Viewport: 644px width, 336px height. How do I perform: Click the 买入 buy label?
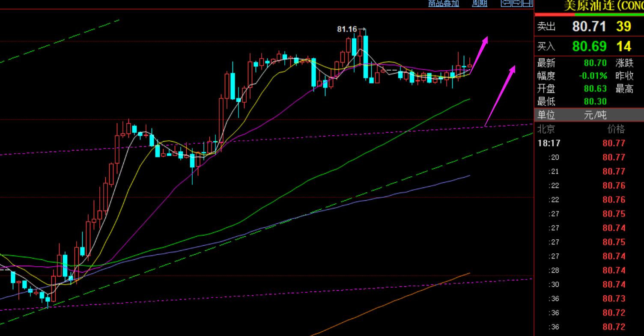click(x=546, y=47)
